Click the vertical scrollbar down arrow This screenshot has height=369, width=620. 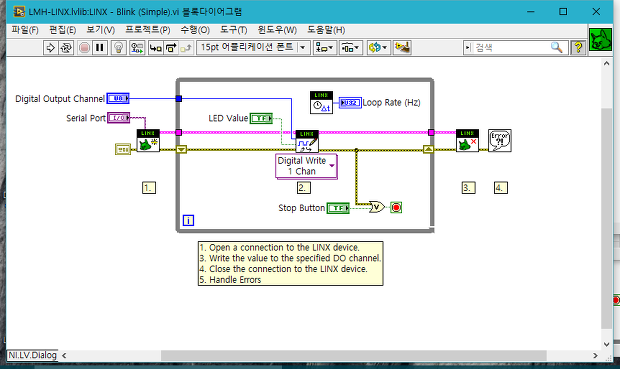(606, 344)
